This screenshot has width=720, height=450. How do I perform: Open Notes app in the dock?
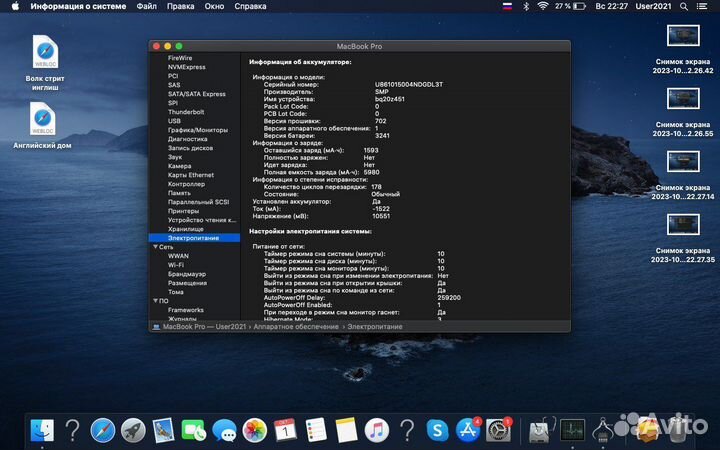tap(346, 431)
